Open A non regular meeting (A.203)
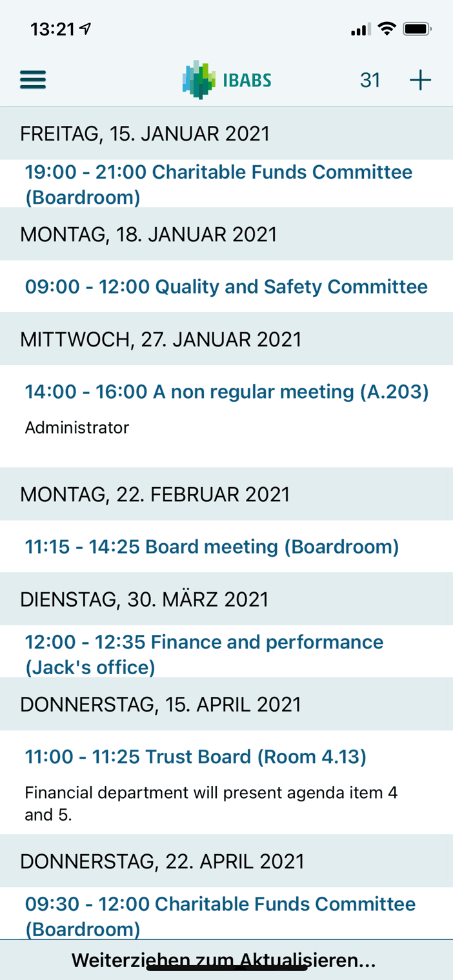This screenshot has width=453, height=980. (226, 416)
